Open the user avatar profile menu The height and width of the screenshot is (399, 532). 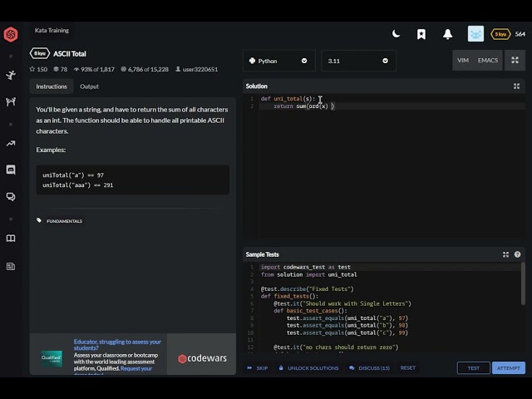[475, 34]
